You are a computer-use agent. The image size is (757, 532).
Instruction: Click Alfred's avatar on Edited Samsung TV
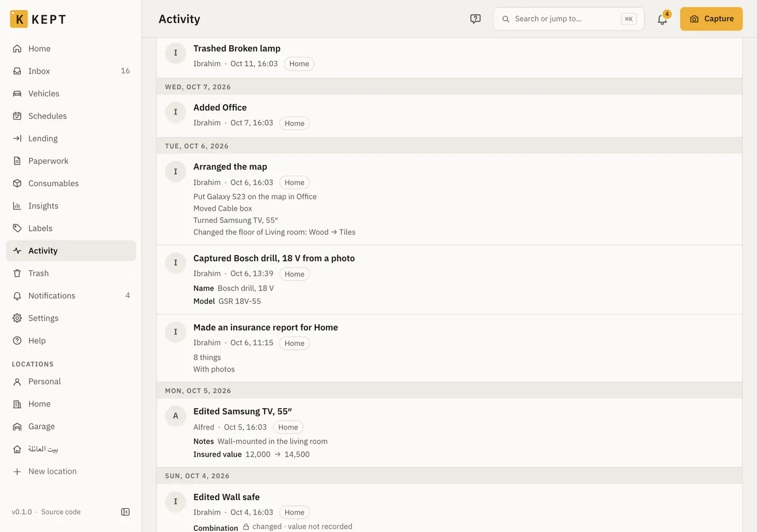tap(176, 416)
